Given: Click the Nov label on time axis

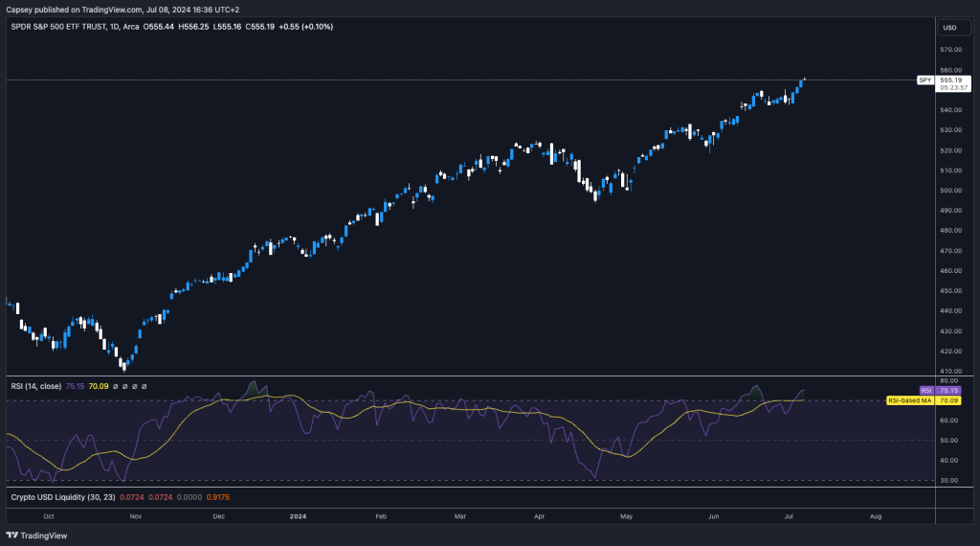Looking at the screenshot, I should click(x=136, y=515).
